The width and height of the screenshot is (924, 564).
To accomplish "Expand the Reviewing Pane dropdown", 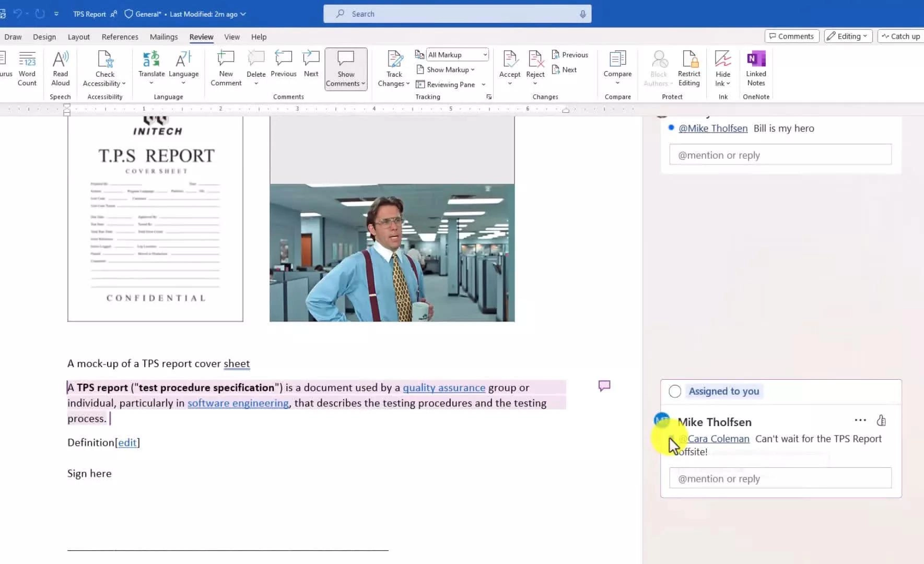I will click(482, 84).
